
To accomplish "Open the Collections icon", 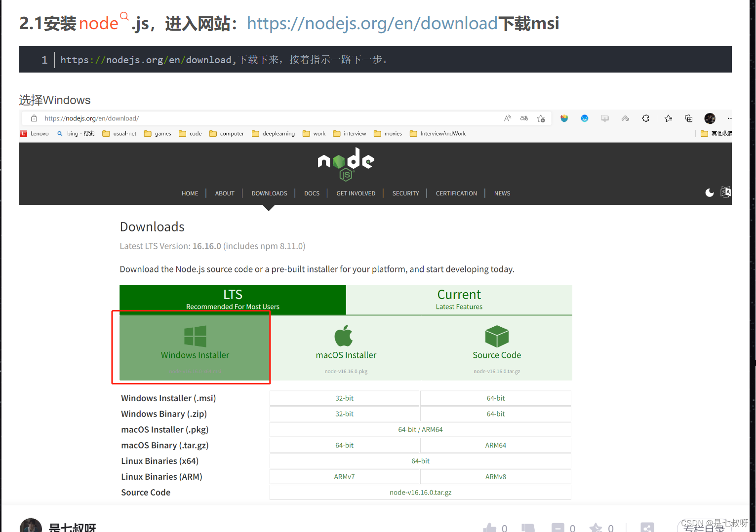I will pos(689,118).
